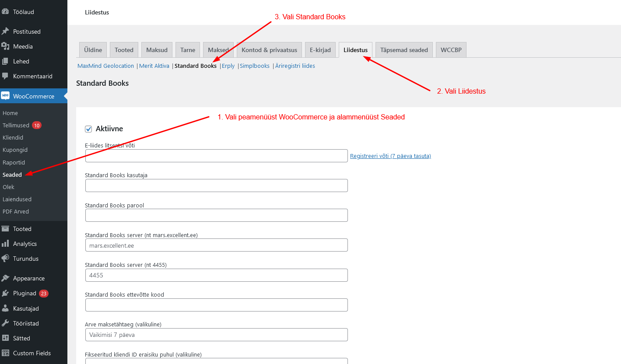Open Tellimused in the WooCommerce submenu

point(16,126)
